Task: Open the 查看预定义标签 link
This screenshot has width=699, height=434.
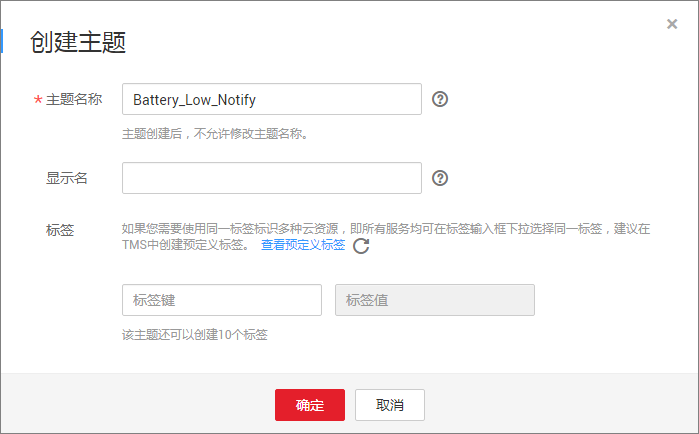Action: tap(303, 245)
